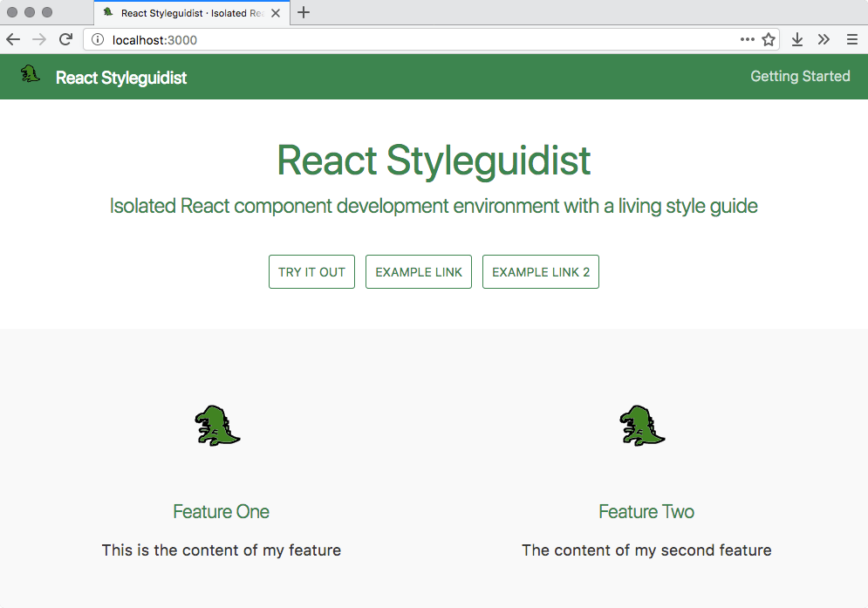Click the EXAMPLE LINK 2 button
The height and width of the screenshot is (608, 868).
pyautogui.click(x=541, y=272)
